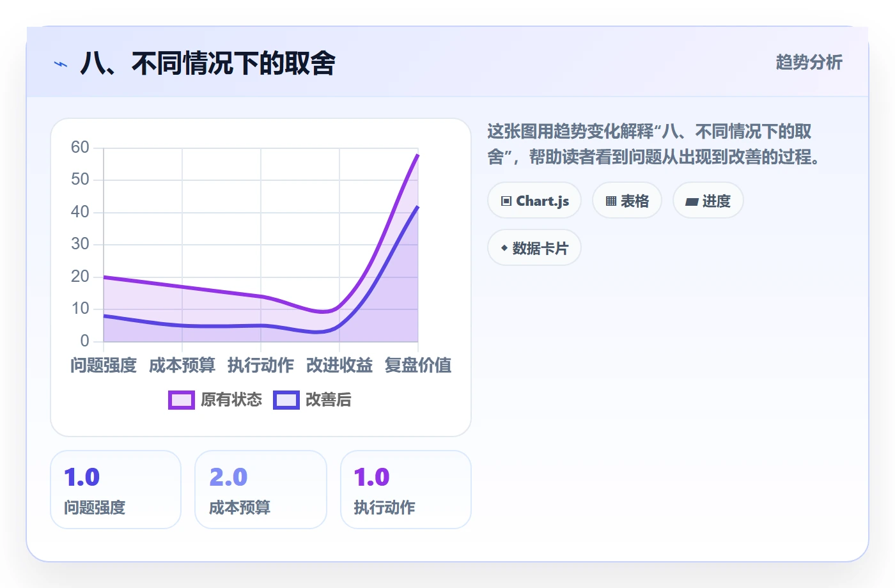Select the 进度 tag pill
This screenshot has width=895, height=588.
coord(708,201)
